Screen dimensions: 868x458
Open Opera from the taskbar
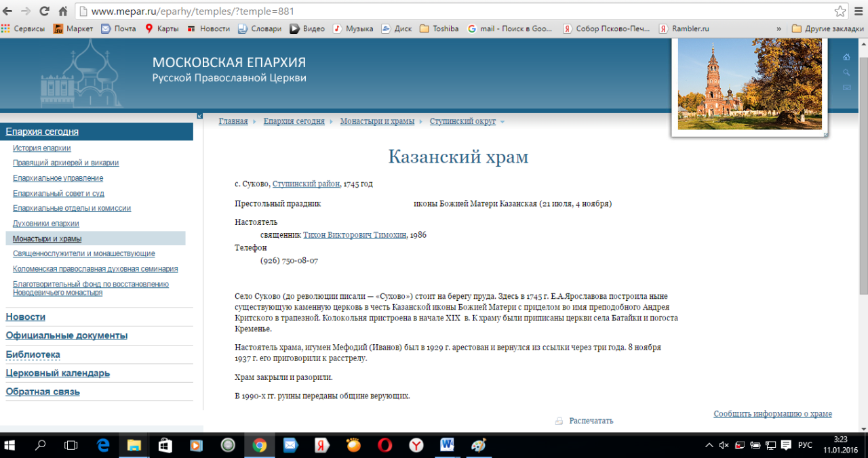coord(384,445)
